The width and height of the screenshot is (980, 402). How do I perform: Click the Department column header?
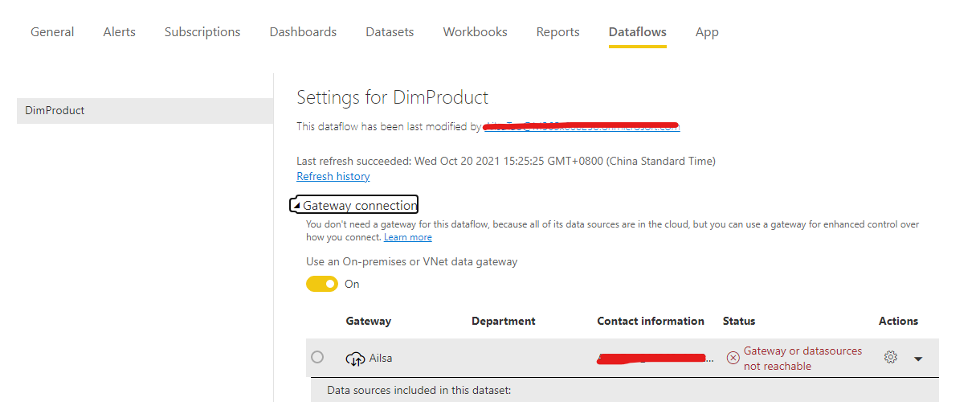click(x=504, y=321)
